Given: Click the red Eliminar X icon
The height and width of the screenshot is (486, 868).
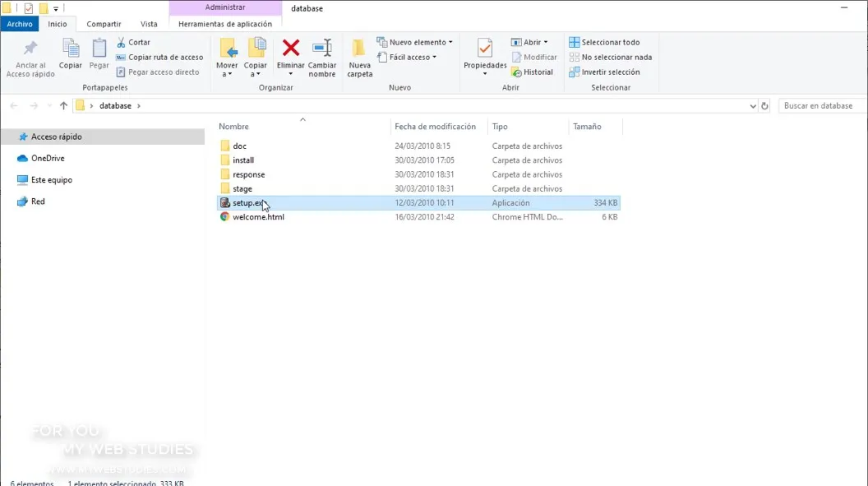Looking at the screenshot, I should click(x=291, y=49).
